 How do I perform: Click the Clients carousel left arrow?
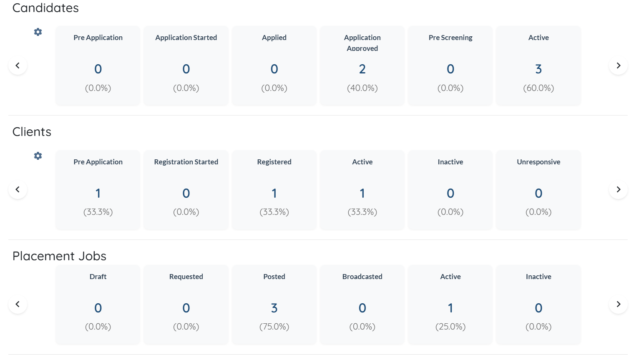18,189
